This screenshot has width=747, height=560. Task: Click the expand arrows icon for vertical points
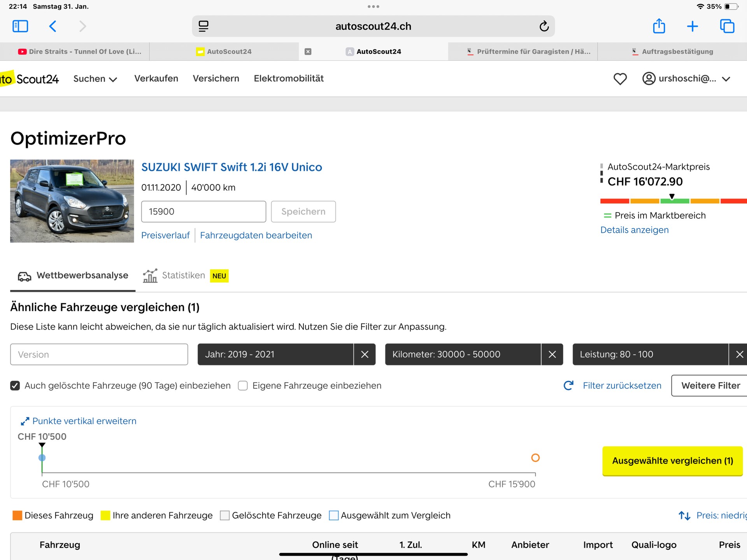point(25,421)
